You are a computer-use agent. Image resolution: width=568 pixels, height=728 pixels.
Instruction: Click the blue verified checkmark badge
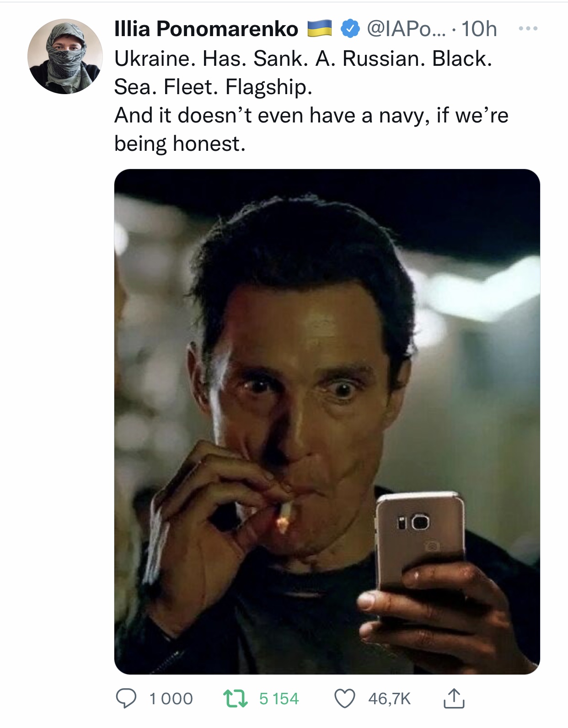[x=350, y=29]
